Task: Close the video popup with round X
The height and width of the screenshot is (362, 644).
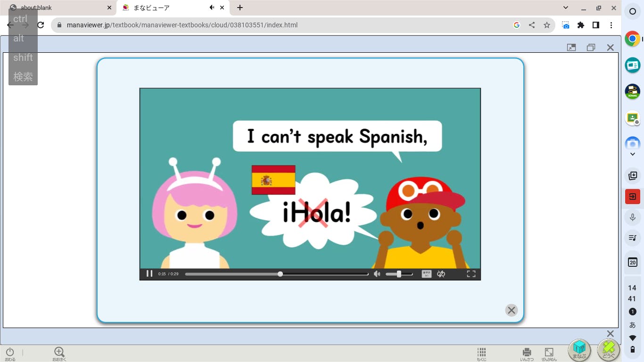Action: pyautogui.click(x=511, y=310)
